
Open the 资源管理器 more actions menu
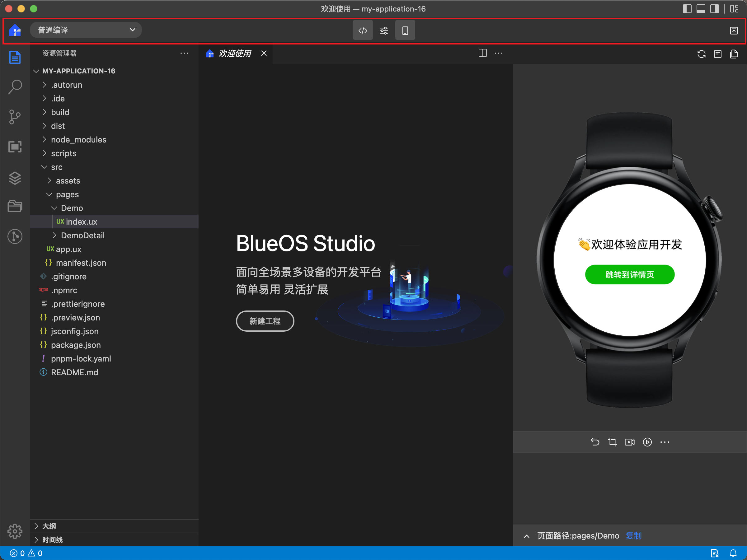pos(184,53)
